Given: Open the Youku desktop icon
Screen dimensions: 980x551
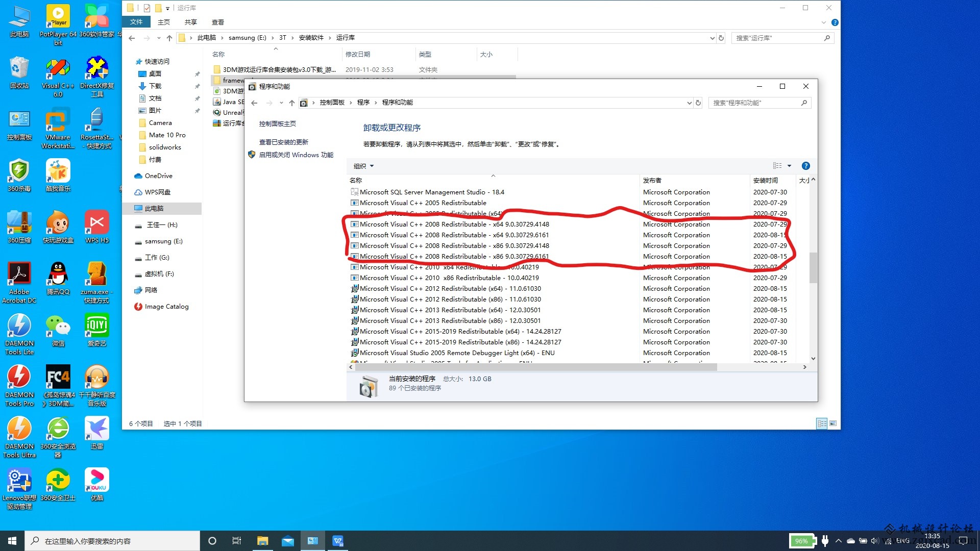Looking at the screenshot, I should click(97, 485).
